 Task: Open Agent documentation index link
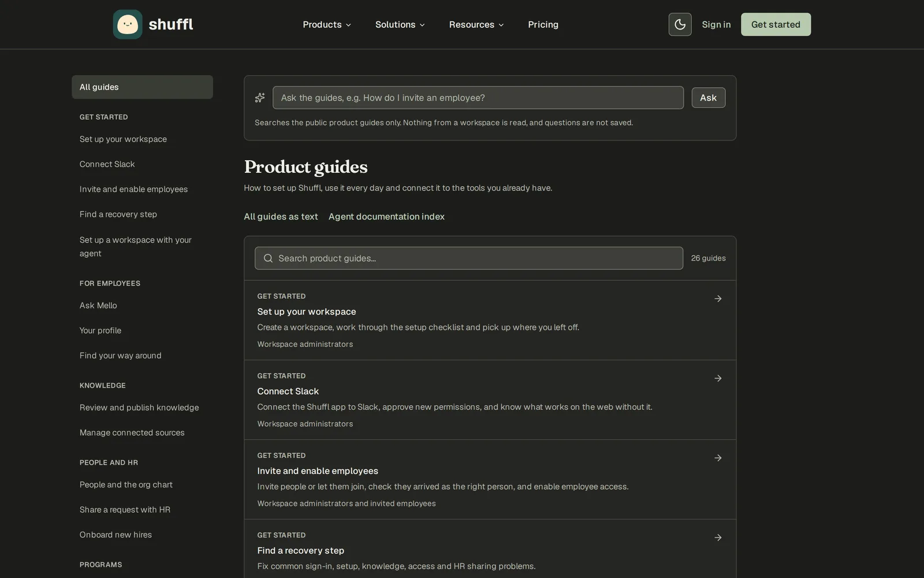386,217
